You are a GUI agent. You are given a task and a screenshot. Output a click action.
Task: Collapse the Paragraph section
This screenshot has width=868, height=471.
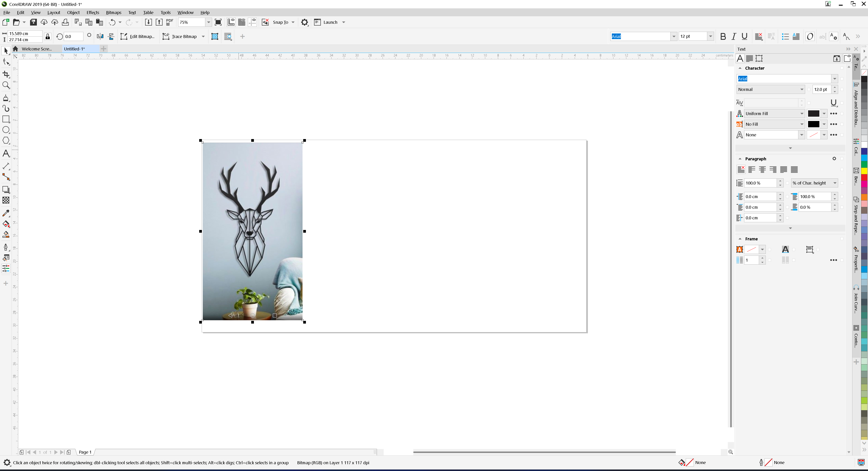[x=740, y=159]
